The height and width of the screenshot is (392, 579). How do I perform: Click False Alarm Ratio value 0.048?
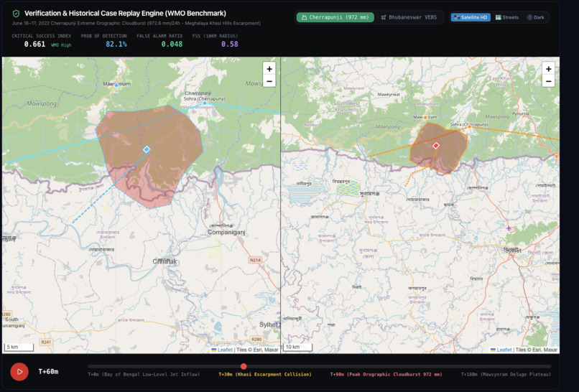(x=172, y=45)
